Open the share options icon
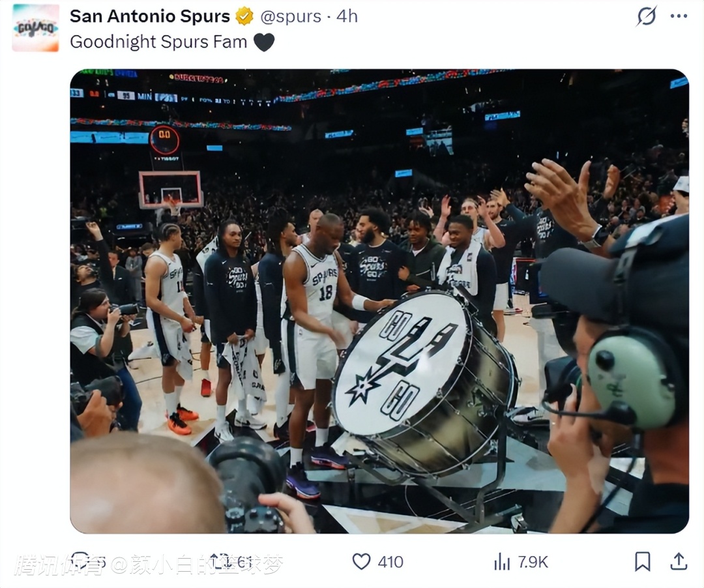This screenshot has width=704, height=588. point(679,561)
